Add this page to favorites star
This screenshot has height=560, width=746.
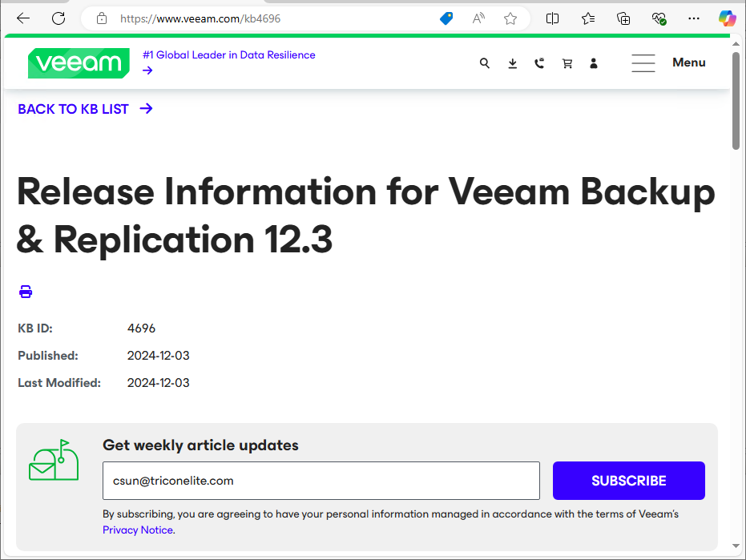pyautogui.click(x=510, y=18)
